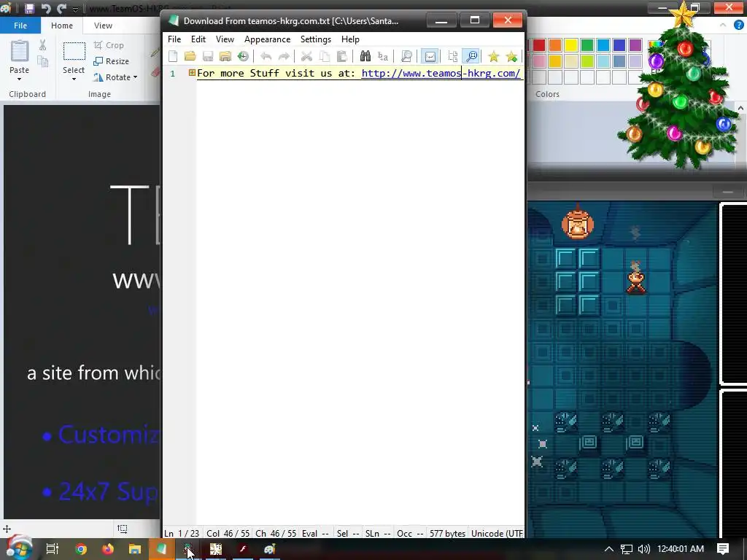Viewport: 747px width, 560px height.
Task: Open Paint Help blue question icon
Action: (738, 26)
